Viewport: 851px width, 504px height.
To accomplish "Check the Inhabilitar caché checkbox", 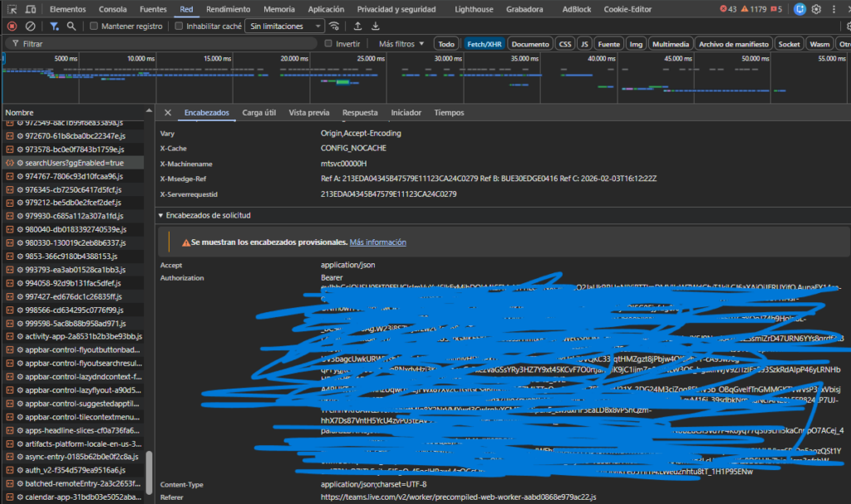I will [x=180, y=26].
